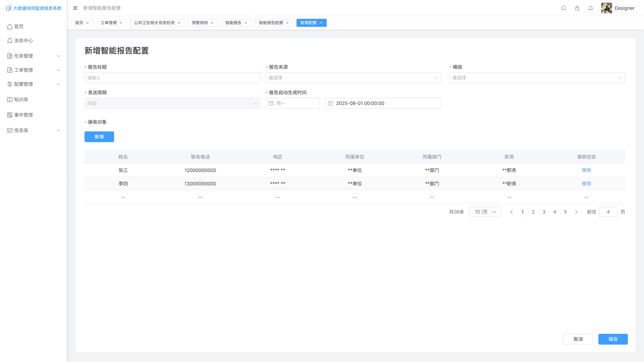Screen dimensions: 644x362
Task: Open 知识库 in the sidebar
Action: [x=33, y=99]
